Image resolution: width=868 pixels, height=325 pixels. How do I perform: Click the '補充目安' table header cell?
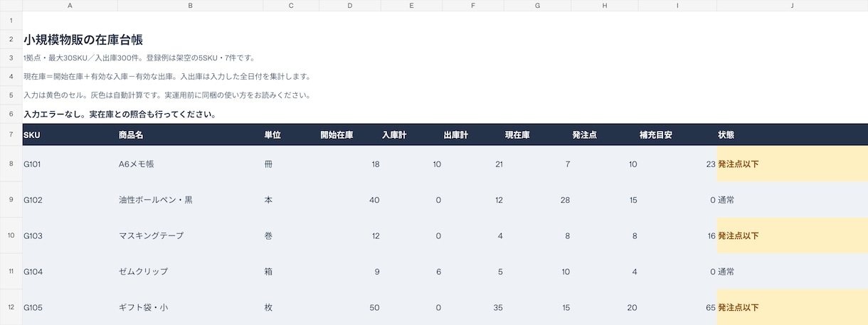677,134
